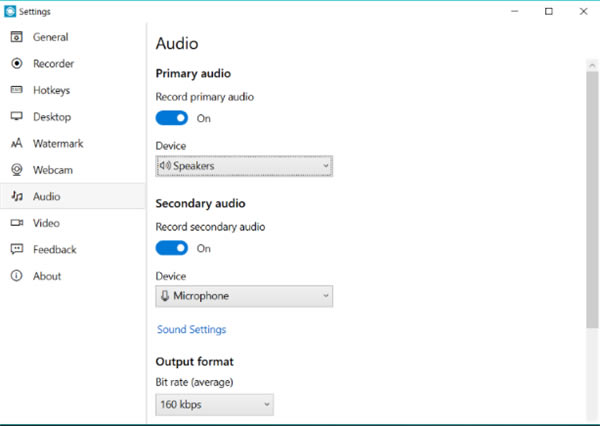
Task: Go to the Recorder settings section
Action: pos(53,64)
